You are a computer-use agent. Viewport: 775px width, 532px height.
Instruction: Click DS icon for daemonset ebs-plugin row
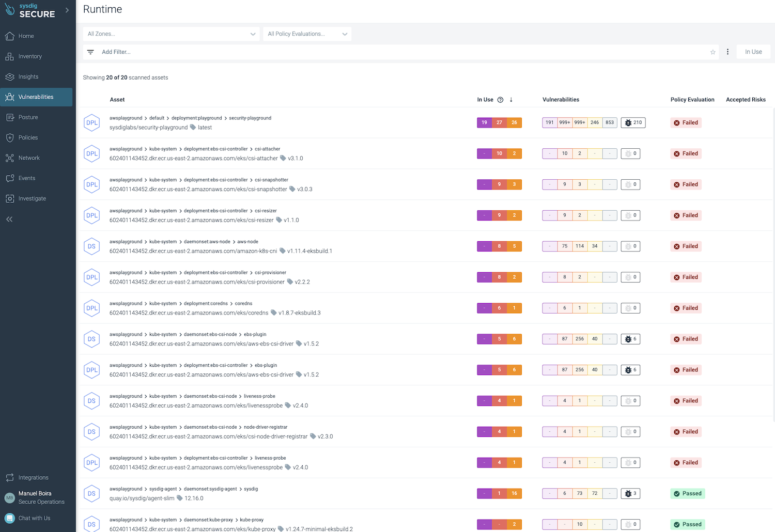click(91, 339)
